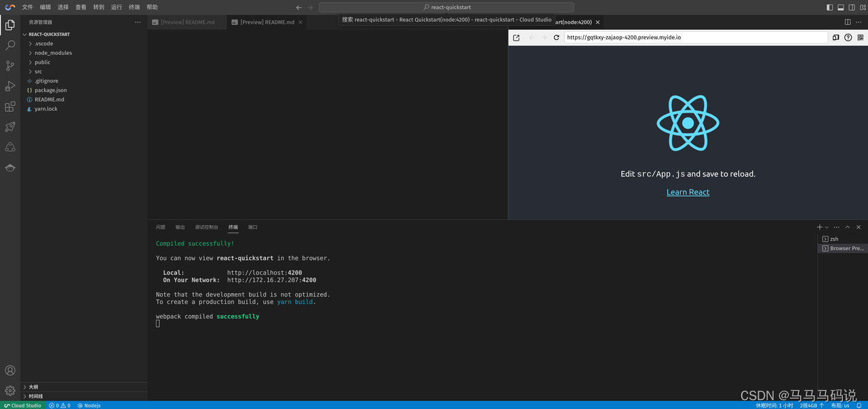The width and height of the screenshot is (868, 409).
Task: Reload the browser preview page
Action: [557, 38]
